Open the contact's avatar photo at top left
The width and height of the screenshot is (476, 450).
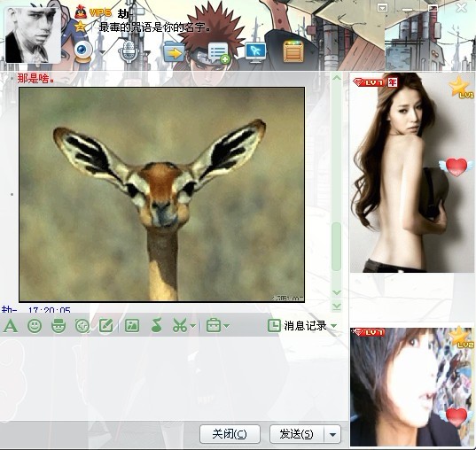(33, 35)
